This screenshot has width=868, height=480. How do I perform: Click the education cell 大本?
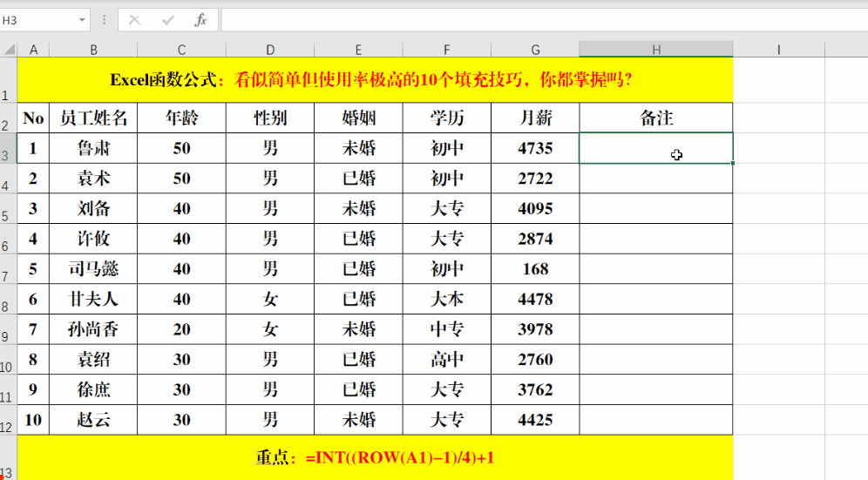pyautogui.click(x=447, y=299)
